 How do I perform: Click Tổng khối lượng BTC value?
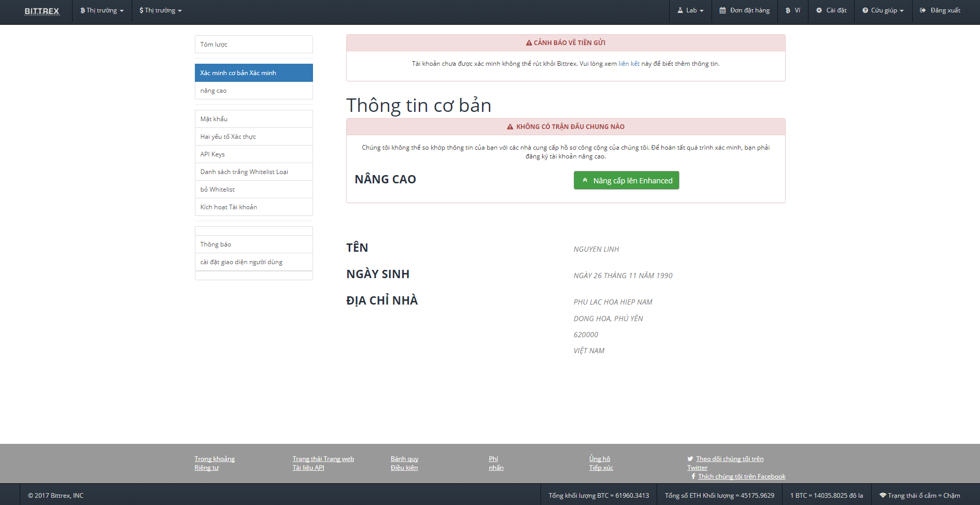[599, 496]
